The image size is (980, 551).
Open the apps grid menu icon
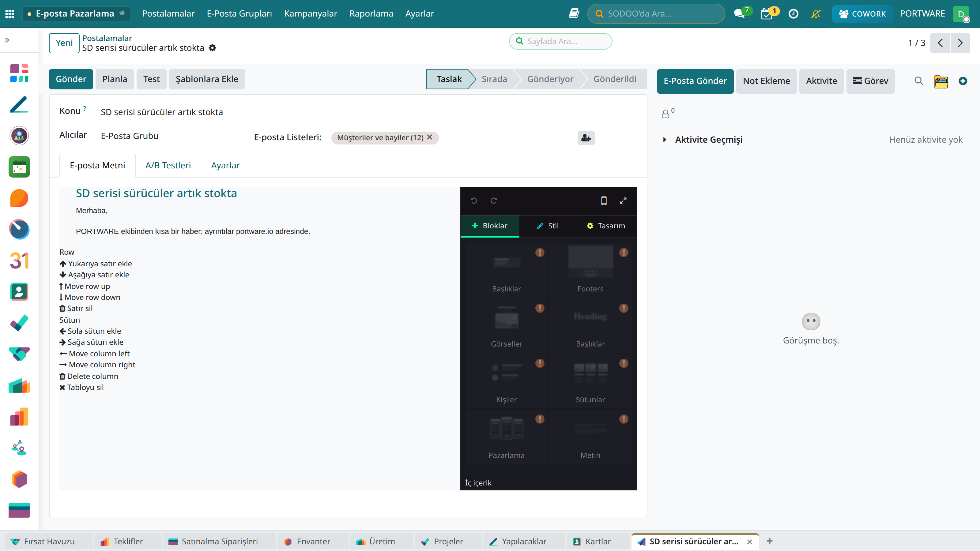coord(10,14)
